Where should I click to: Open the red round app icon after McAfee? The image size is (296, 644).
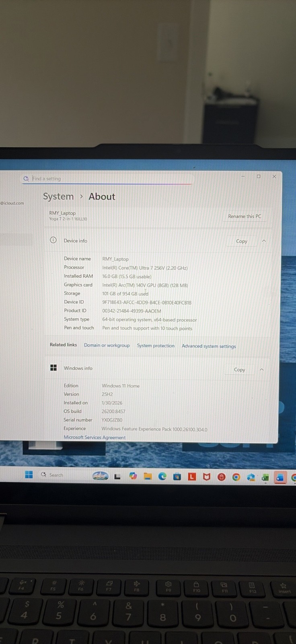(x=221, y=477)
